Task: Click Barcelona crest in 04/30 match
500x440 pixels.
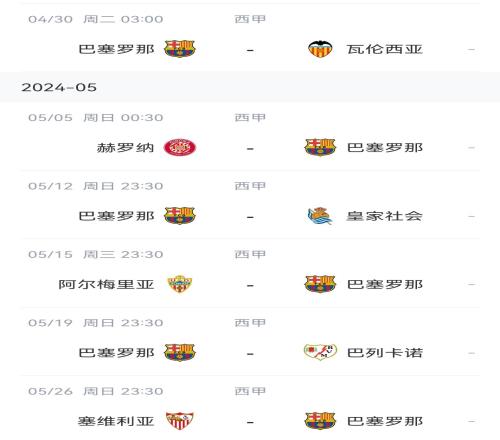Action: point(180,49)
